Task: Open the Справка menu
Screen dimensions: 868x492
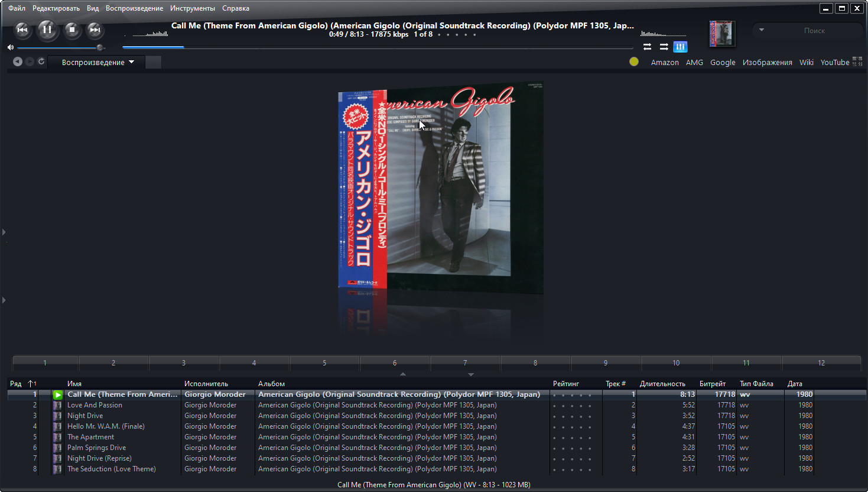Action: click(236, 8)
